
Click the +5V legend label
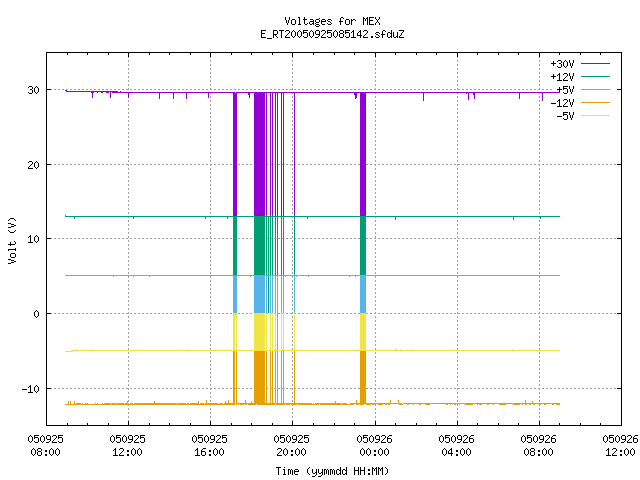click(565, 90)
